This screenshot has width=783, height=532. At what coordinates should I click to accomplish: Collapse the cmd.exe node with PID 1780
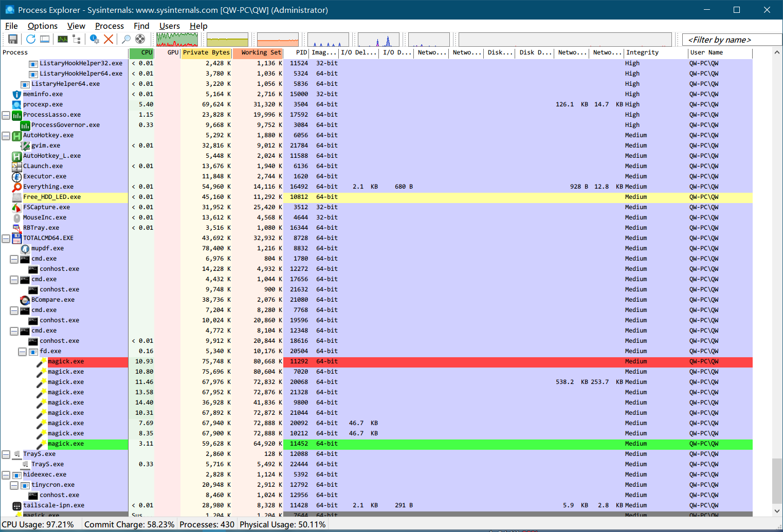pyautogui.click(x=14, y=259)
